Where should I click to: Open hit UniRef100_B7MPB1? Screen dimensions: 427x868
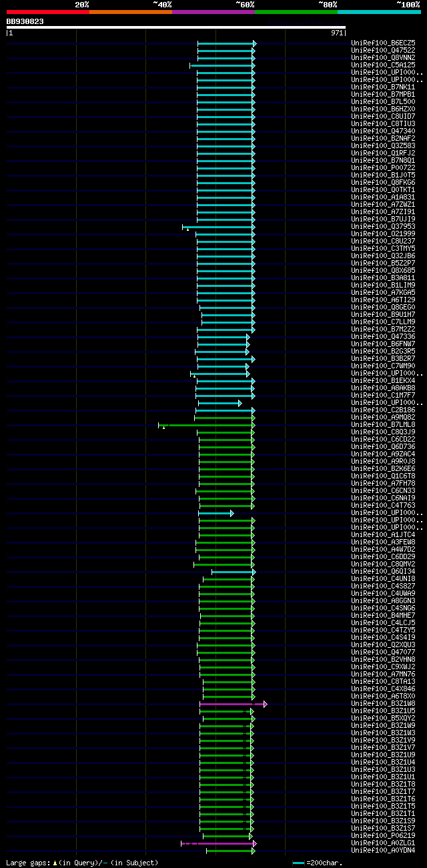pos(383,95)
